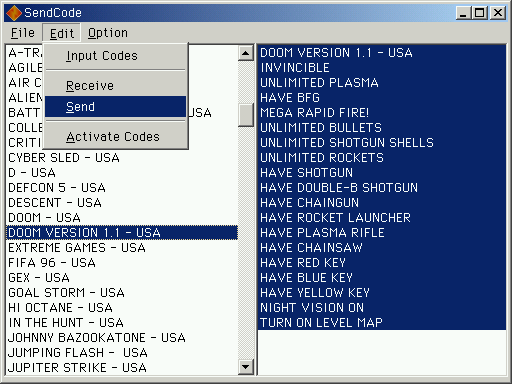512x384 pixels.
Task: Select the TURN ON LEVEL MAP code
Action: [x=382, y=323]
